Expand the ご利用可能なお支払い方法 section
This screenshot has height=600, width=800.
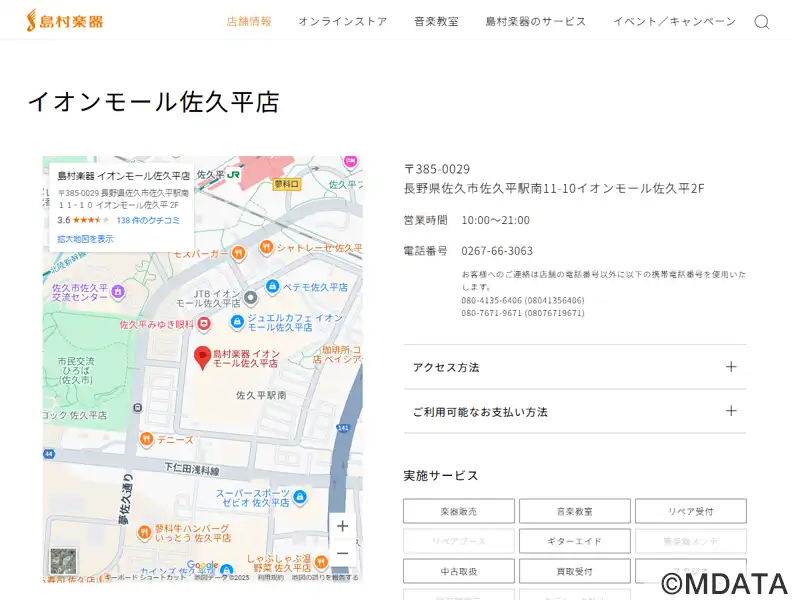(x=574, y=411)
